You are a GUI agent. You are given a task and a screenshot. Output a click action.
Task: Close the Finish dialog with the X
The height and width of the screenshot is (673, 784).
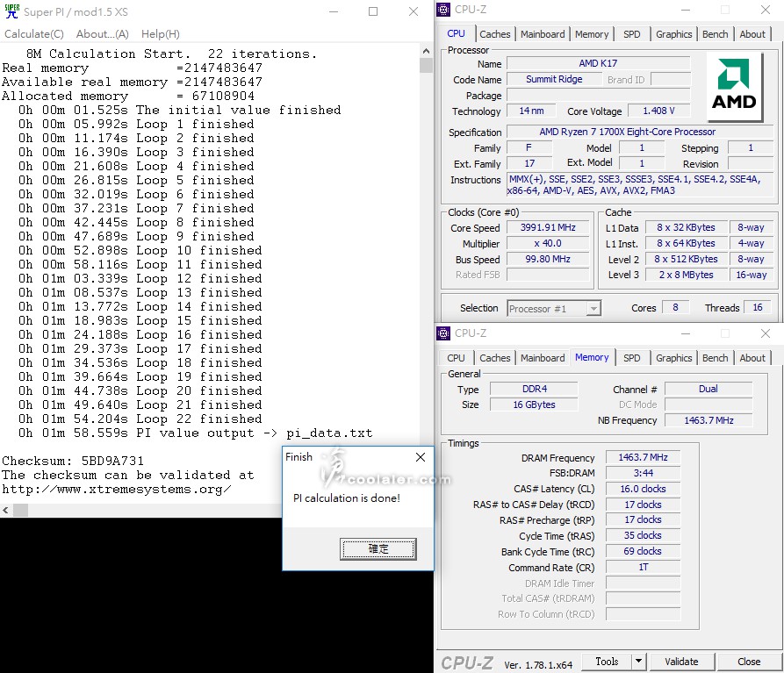click(421, 457)
